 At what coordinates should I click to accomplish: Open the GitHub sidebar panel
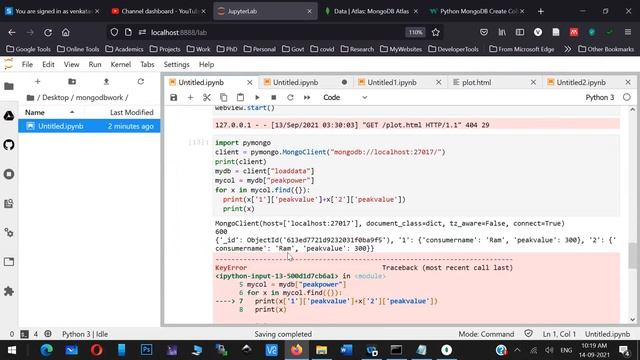point(9,145)
